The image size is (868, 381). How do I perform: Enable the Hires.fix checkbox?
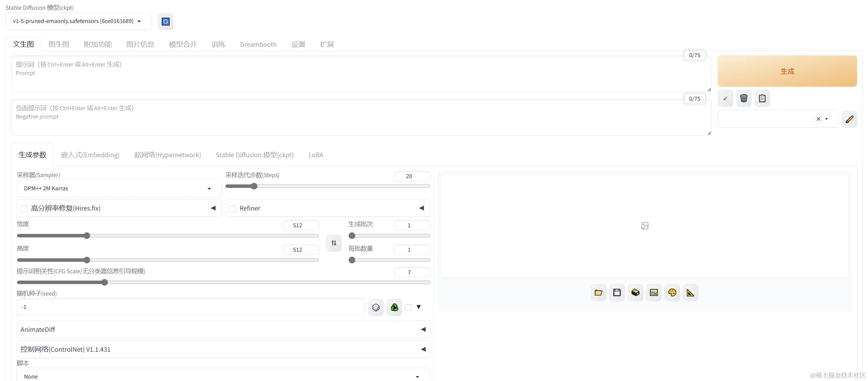(24, 209)
